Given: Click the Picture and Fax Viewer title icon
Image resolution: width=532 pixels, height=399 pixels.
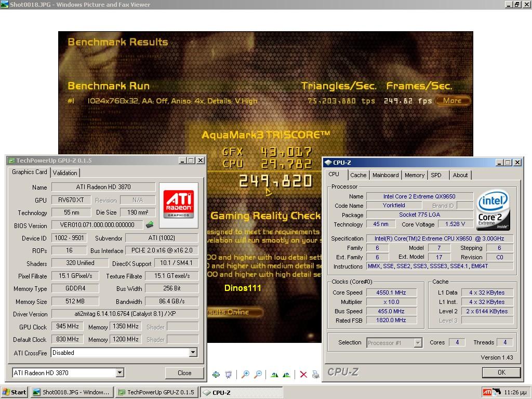Looking at the screenshot, I should point(4,4).
